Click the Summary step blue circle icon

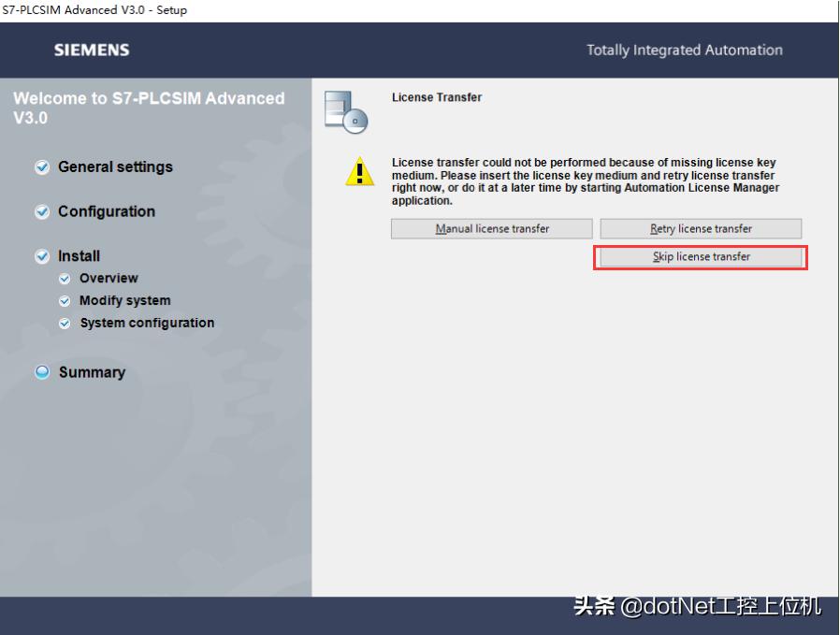coord(42,372)
